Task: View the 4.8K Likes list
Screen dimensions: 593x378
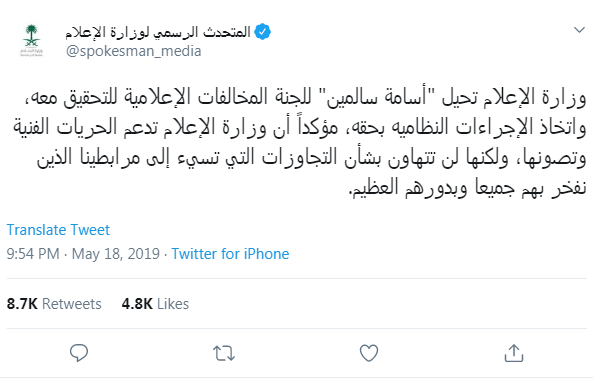Action: tap(155, 304)
